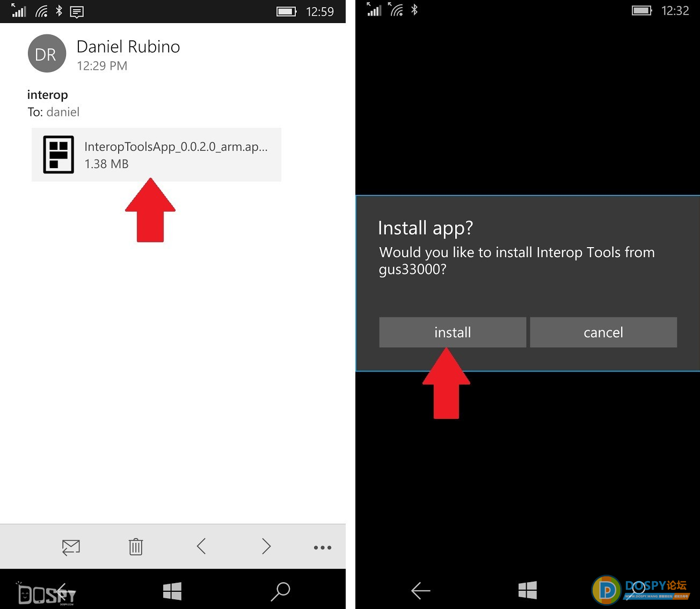Tap the install button in the dialog
The image size is (700, 609).
453,332
